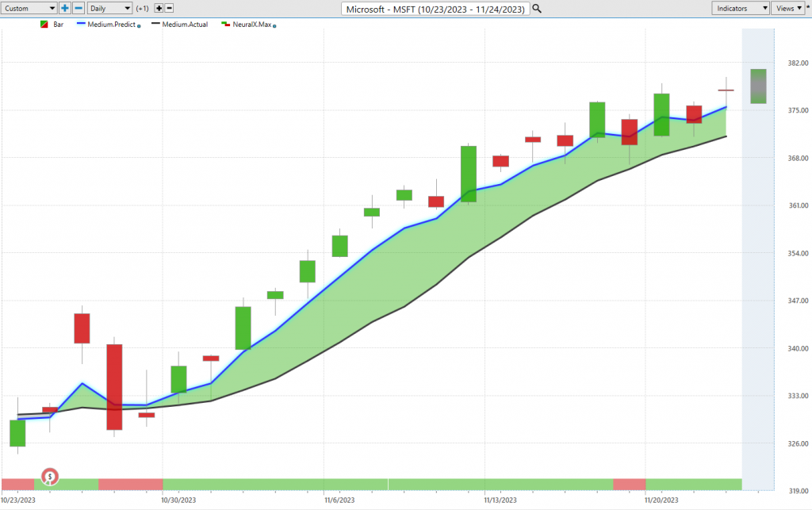Click the blue plus zoom-in icon
Image resolution: width=812 pixels, height=510 pixels.
pos(65,8)
